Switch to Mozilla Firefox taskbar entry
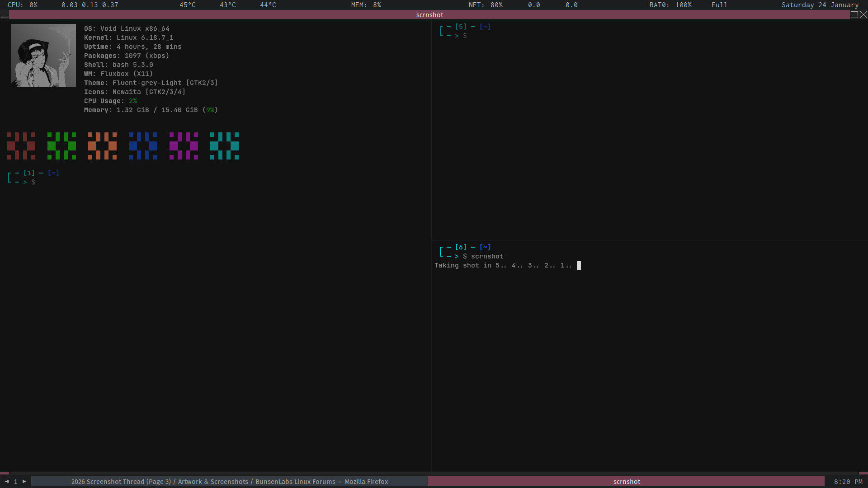 [229, 482]
